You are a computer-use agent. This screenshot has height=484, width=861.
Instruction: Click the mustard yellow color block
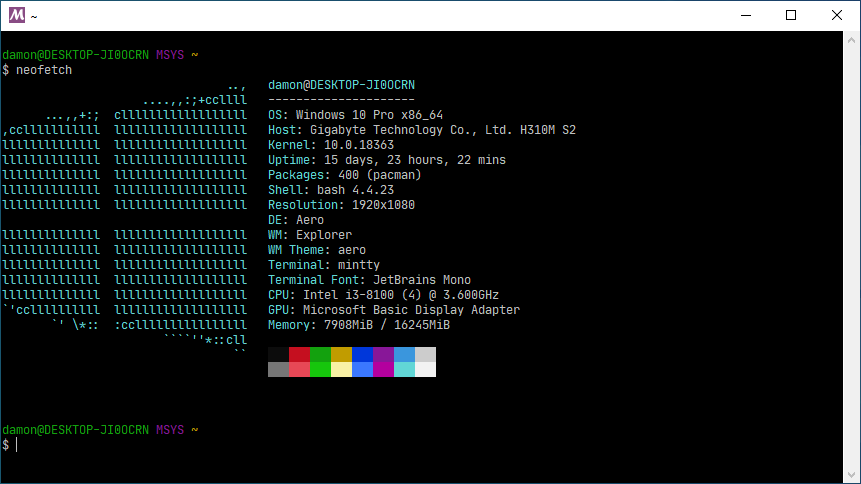point(342,354)
